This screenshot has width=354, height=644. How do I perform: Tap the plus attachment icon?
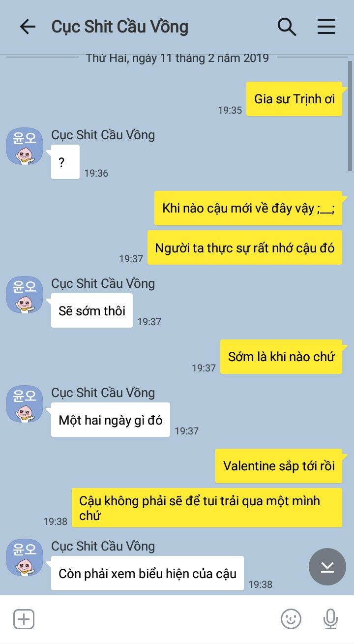click(24, 619)
